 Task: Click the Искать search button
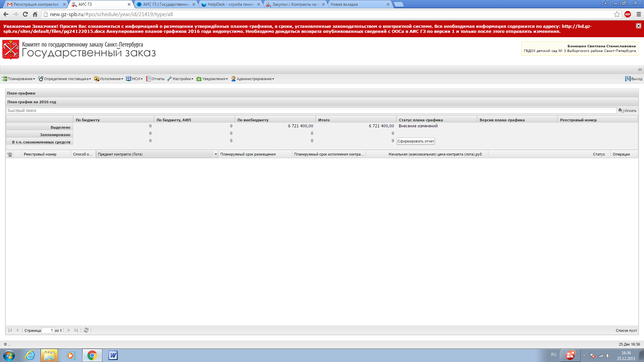coord(628,110)
